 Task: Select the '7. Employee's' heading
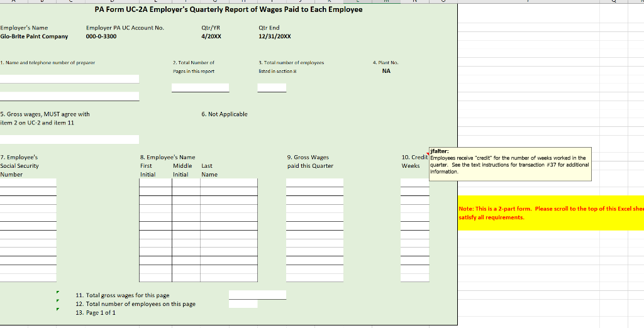click(x=19, y=157)
